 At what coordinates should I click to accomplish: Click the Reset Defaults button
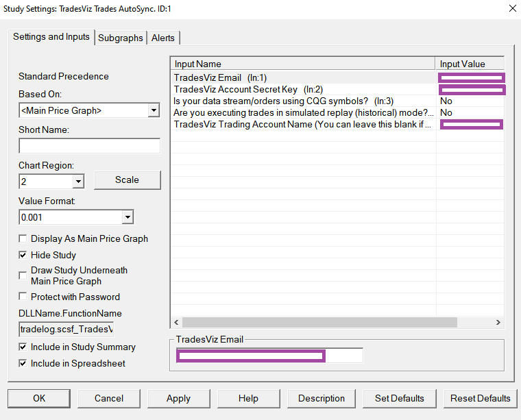[x=480, y=399]
